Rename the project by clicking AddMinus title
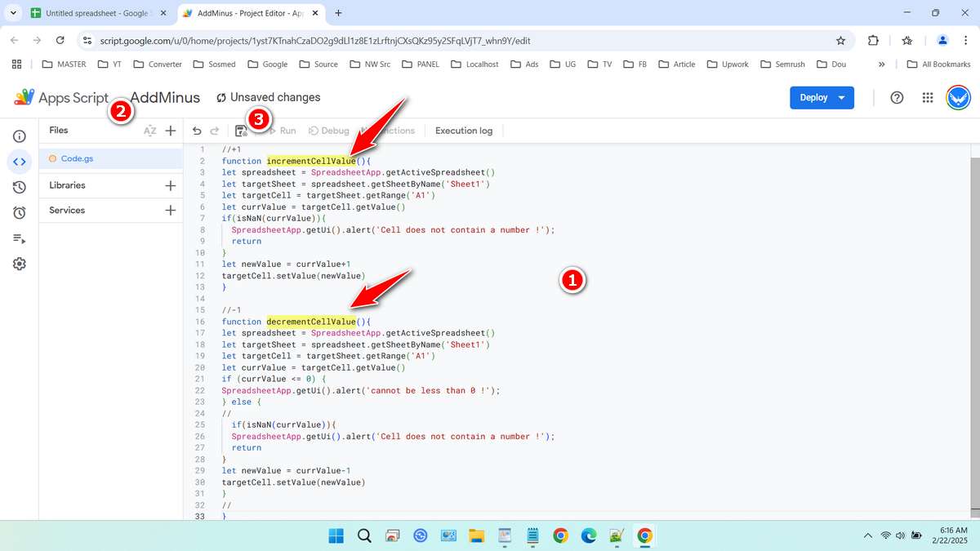Viewport: 980px width, 551px height. pyautogui.click(x=165, y=98)
